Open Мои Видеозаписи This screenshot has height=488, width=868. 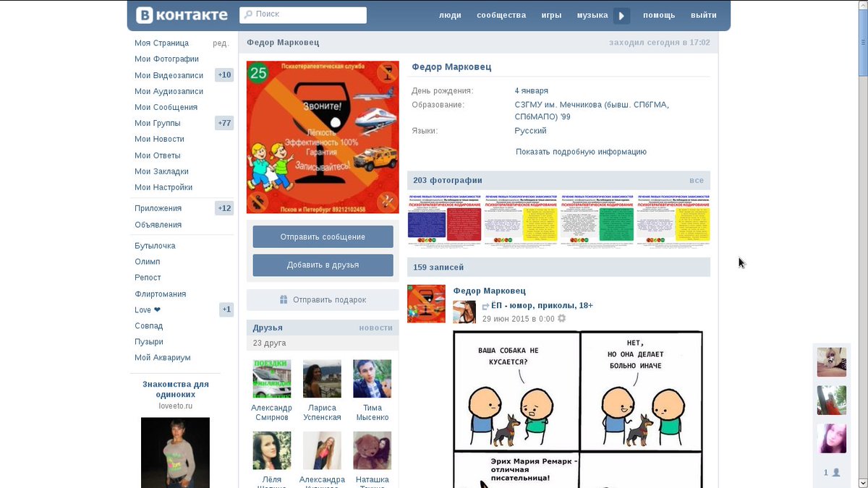point(169,75)
